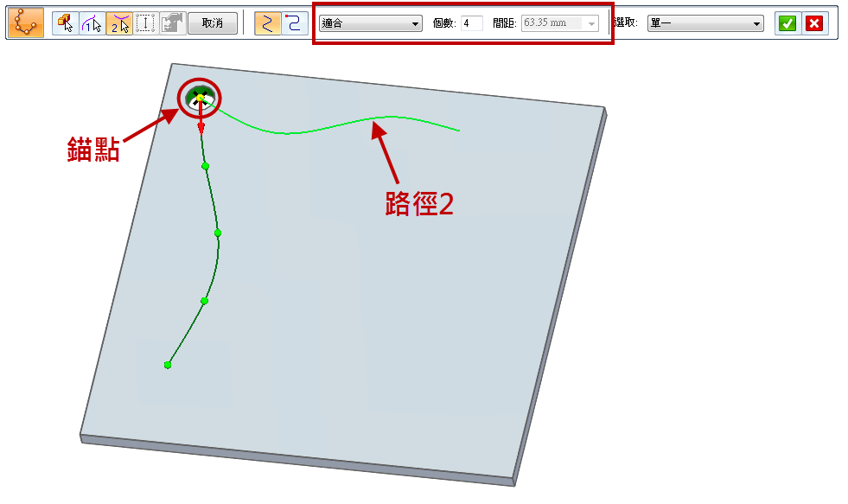Open the 選取 dropdown set to 單一
The height and width of the screenshot is (504, 848).
pyautogui.click(x=705, y=23)
